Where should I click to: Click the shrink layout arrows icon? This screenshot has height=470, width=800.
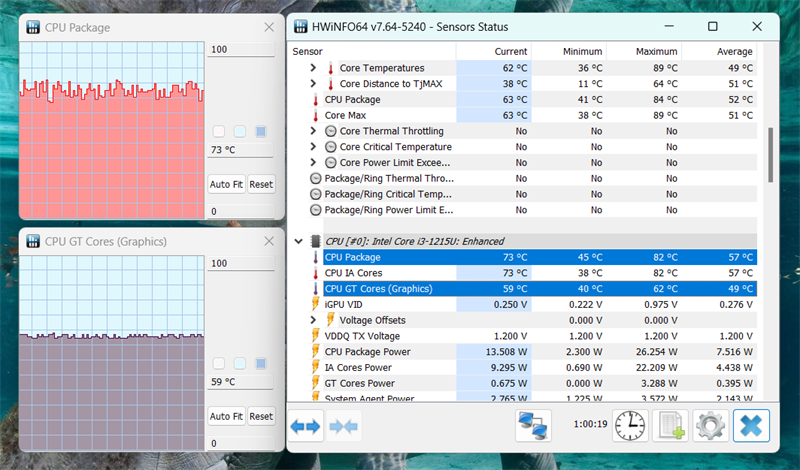coord(344,426)
